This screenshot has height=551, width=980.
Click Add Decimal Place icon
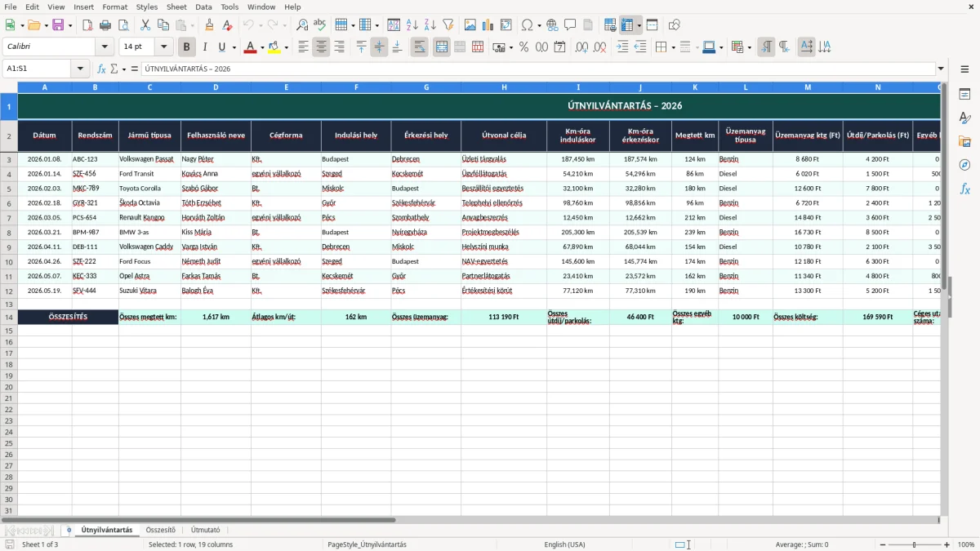point(581,47)
